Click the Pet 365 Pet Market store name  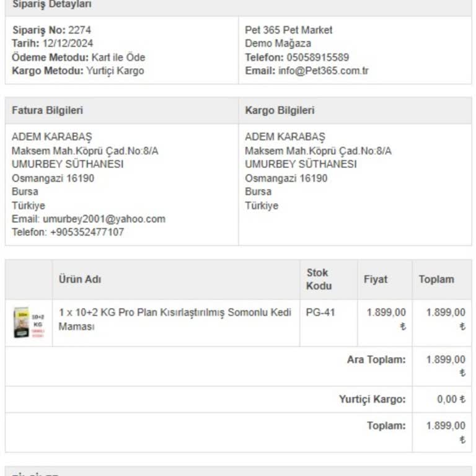[x=288, y=30]
